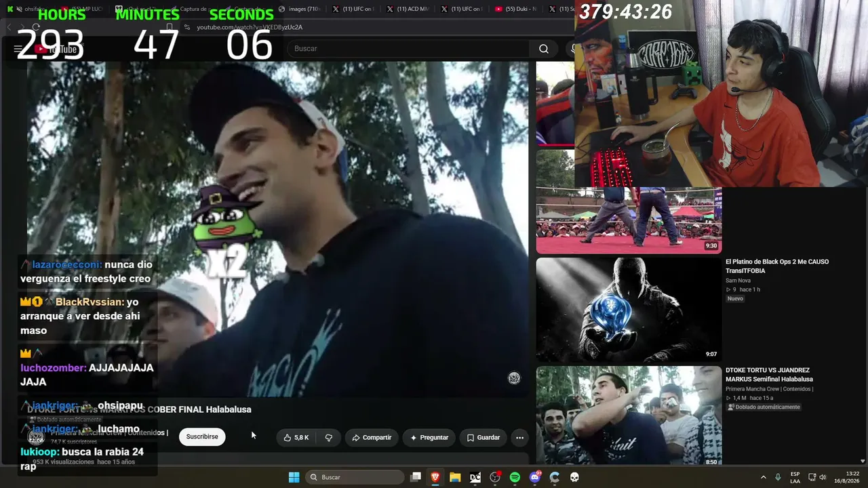Image resolution: width=868 pixels, height=488 pixels.
Task: Click the Windows taskbar Buscar search box
Action: [354, 477]
